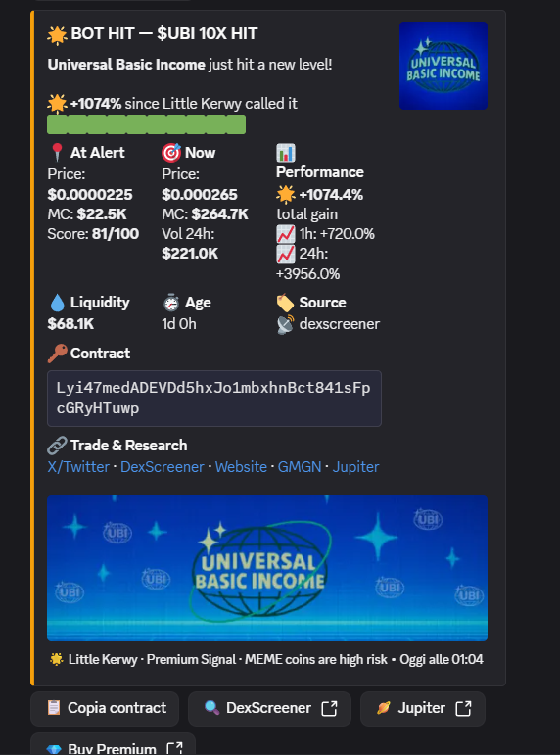Open the GMGN link
This screenshot has height=755, width=560.
300,467
